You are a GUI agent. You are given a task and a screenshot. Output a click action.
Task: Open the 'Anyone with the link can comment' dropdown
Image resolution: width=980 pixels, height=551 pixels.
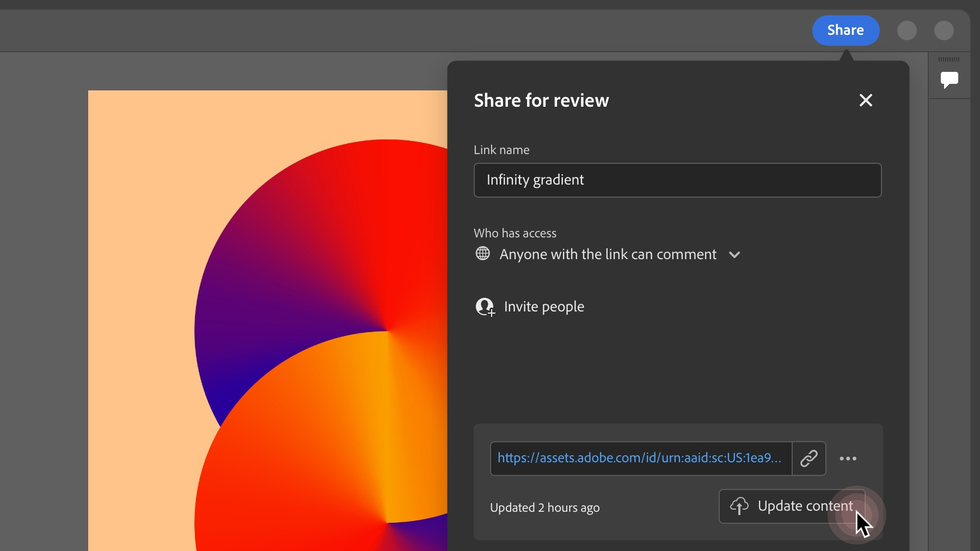608,254
